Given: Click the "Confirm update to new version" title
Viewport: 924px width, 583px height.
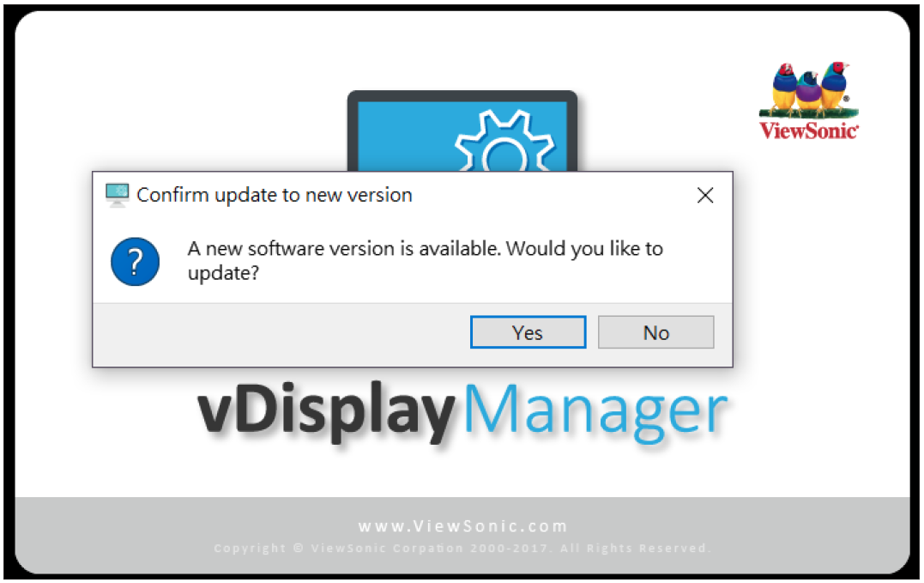Looking at the screenshot, I should (275, 195).
